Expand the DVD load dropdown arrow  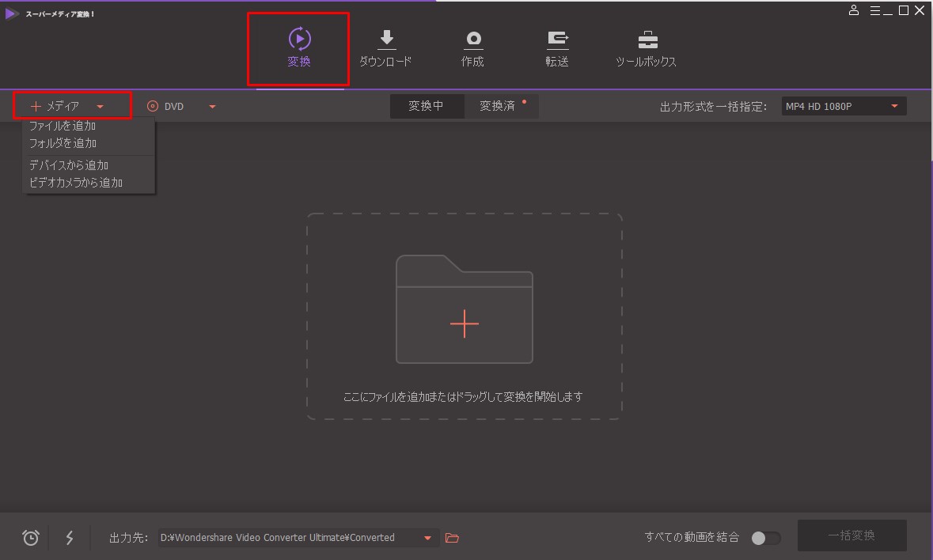pos(212,106)
